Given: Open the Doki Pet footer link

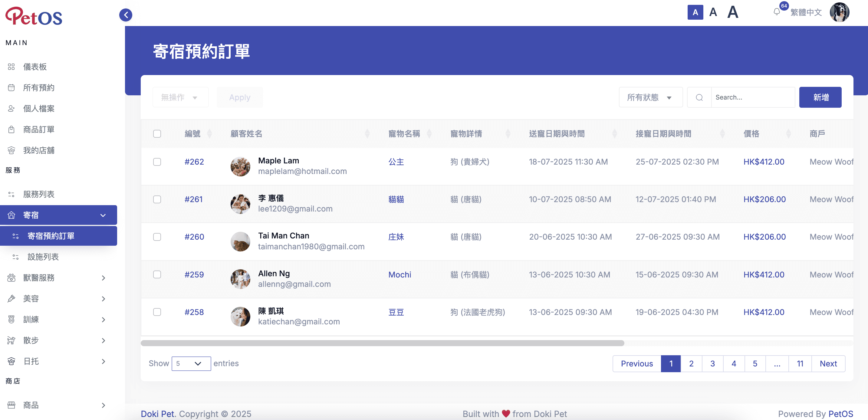Looking at the screenshot, I should (x=158, y=414).
